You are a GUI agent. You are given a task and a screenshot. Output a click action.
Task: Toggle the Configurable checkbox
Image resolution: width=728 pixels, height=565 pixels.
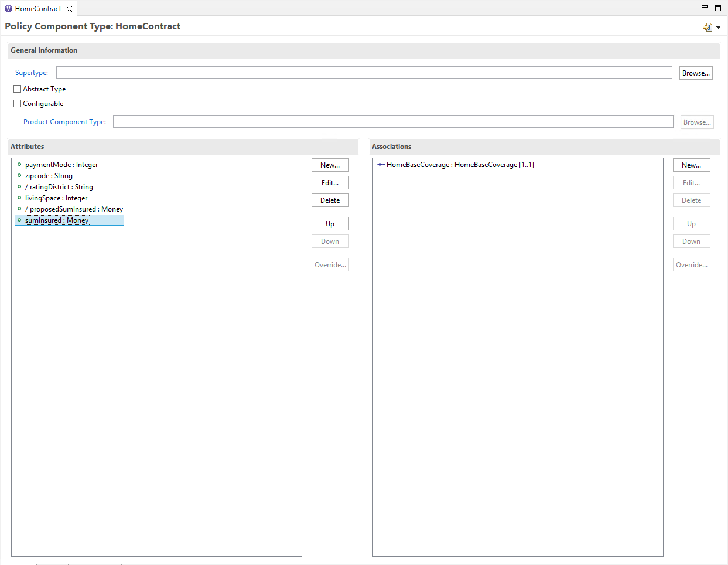(18, 104)
